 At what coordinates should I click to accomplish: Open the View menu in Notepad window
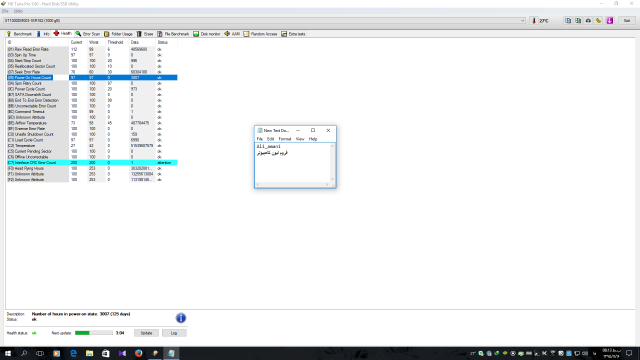[x=300, y=139]
